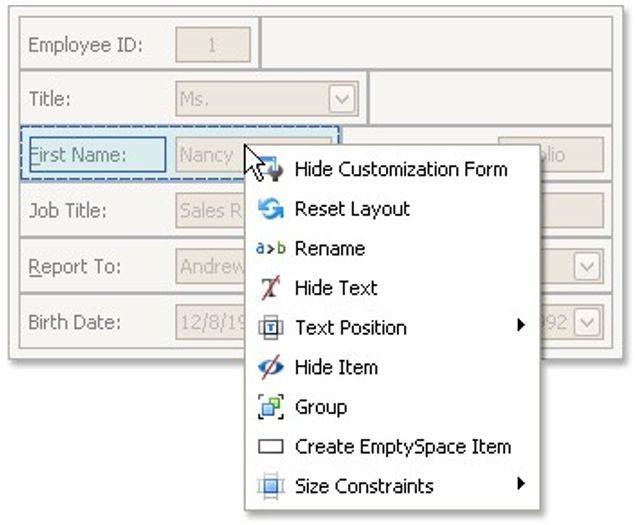The width and height of the screenshot is (635, 525).
Task: Expand the Text Position submenu arrow
Action: [x=520, y=325]
